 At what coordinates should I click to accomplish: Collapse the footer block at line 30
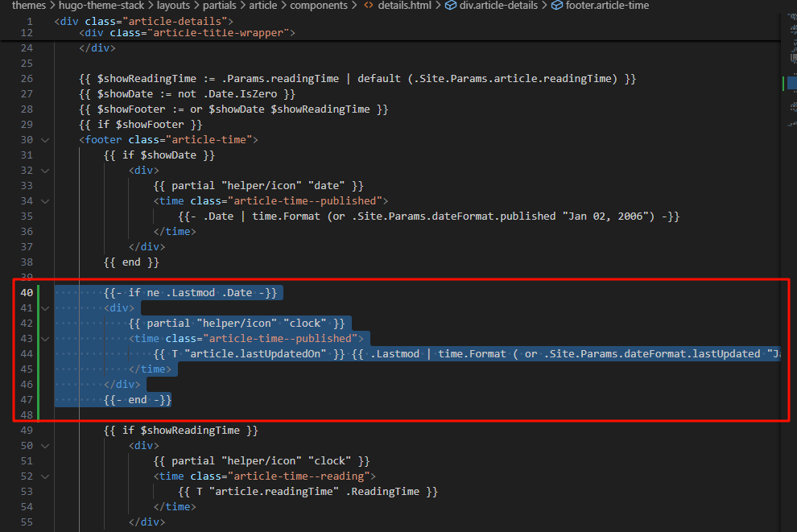click(x=45, y=140)
